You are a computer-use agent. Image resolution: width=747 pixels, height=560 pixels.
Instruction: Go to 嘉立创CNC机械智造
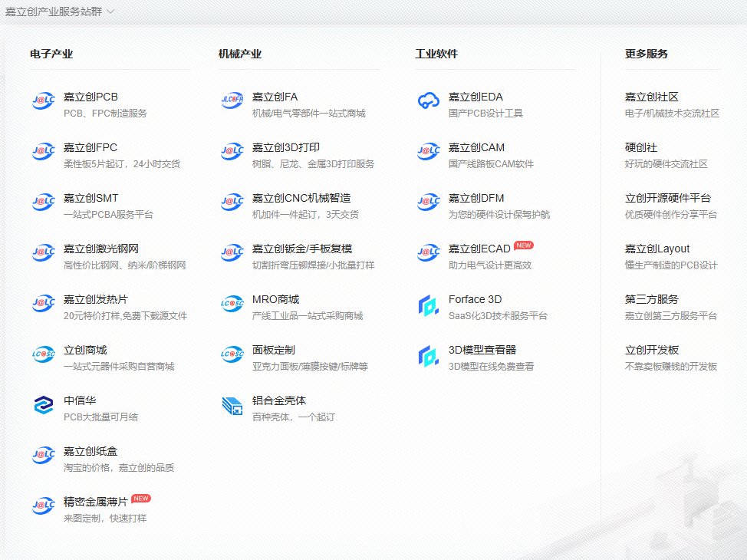pyautogui.click(x=301, y=198)
